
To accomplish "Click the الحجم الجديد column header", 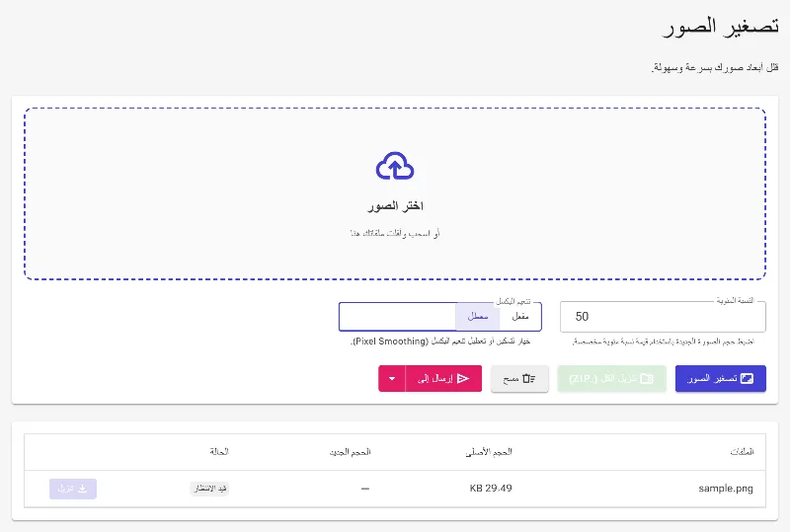I will point(351,452).
